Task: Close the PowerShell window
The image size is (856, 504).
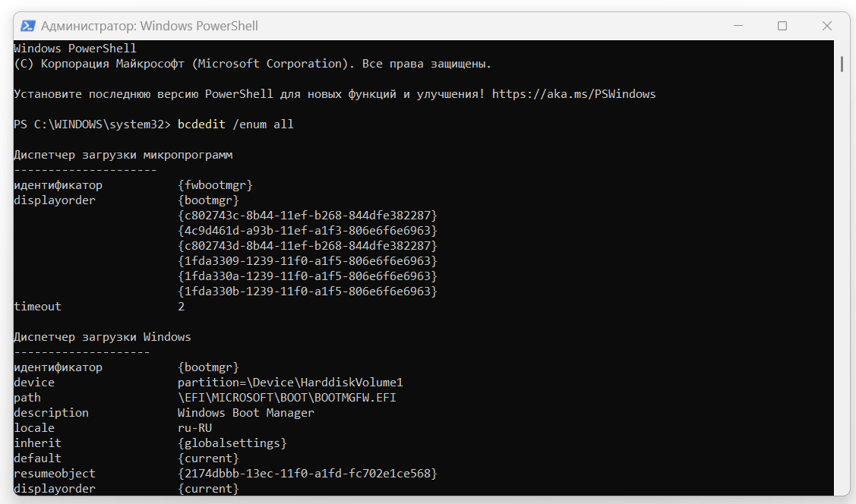Action: (827, 26)
